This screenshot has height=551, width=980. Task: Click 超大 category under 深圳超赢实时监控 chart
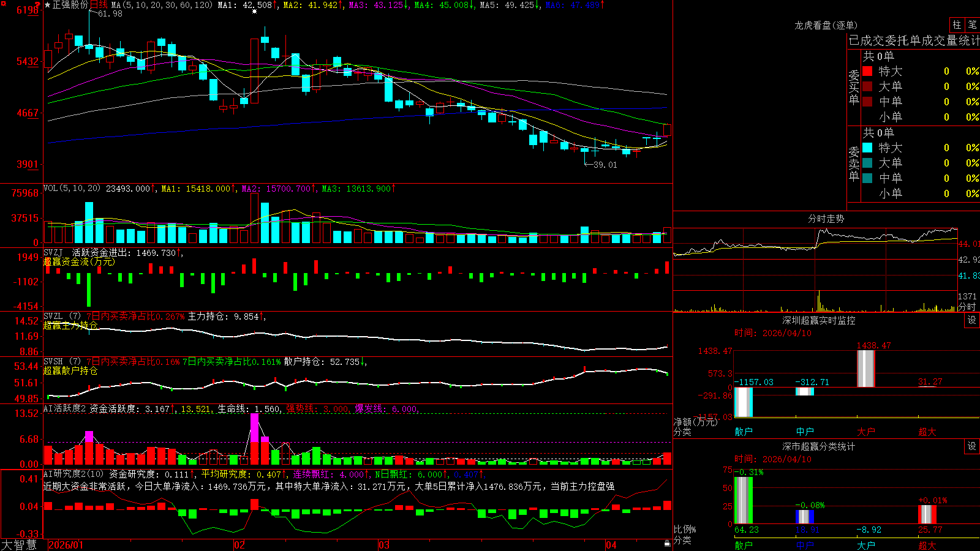coord(927,432)
